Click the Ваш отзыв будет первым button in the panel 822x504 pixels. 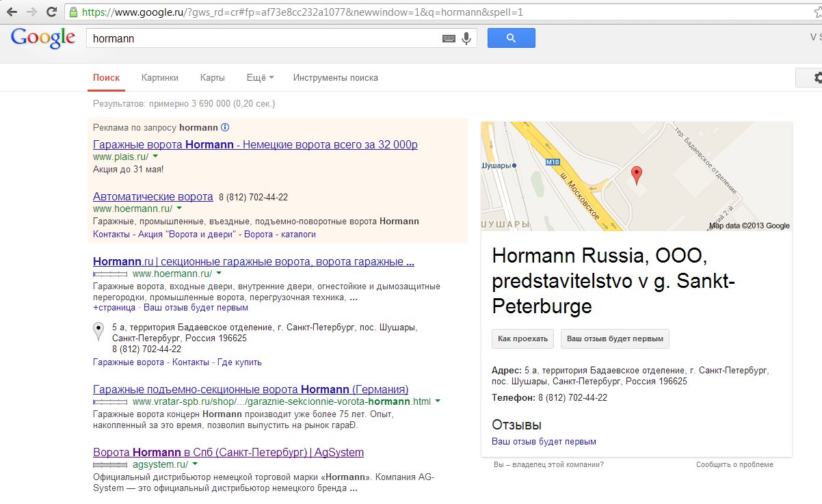(x=615, y=339)
